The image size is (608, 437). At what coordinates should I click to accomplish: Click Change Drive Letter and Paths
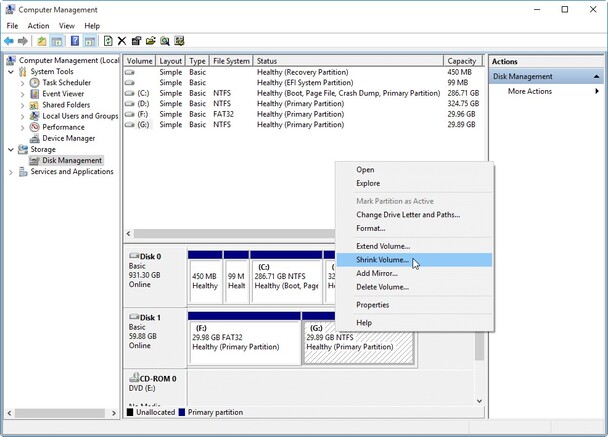(407, 214)
